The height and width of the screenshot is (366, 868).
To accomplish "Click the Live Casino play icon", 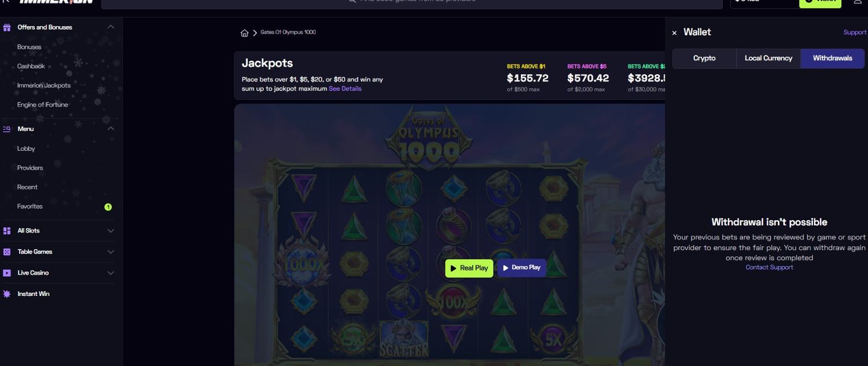I will tap(7, 273).
